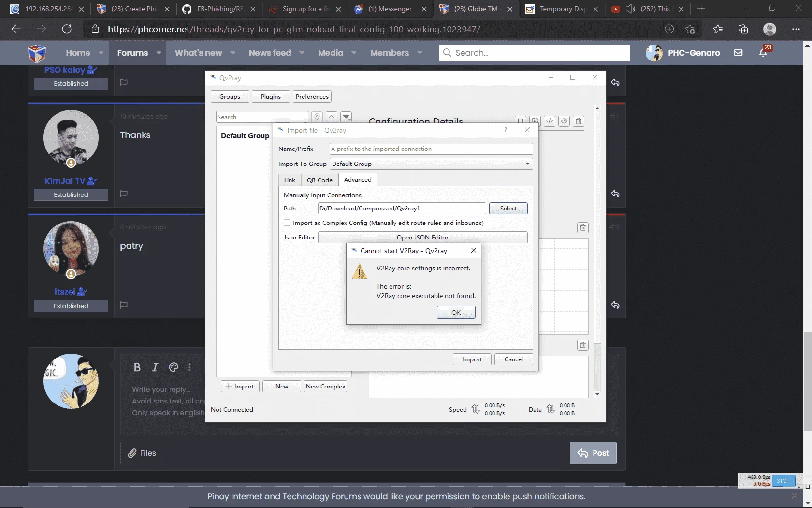Enable Import as Complex Config checkbox
The width and height of the screenshot is (812, 508).
point(287,223)
